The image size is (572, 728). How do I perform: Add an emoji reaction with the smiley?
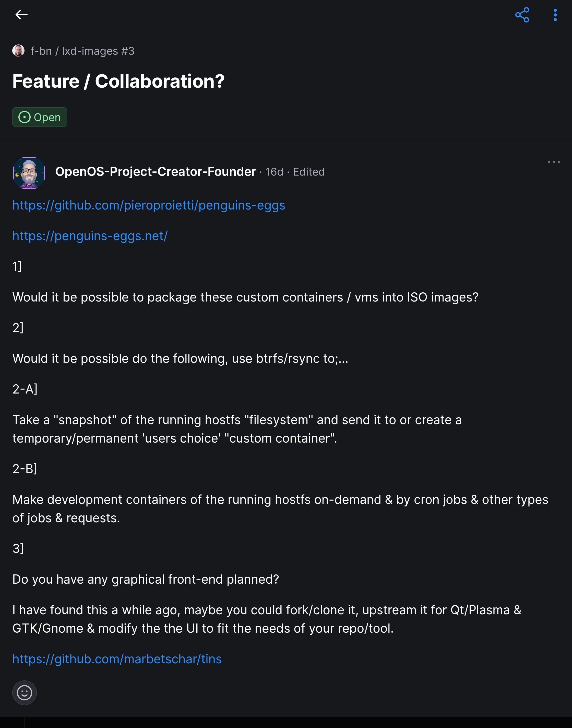25,692
